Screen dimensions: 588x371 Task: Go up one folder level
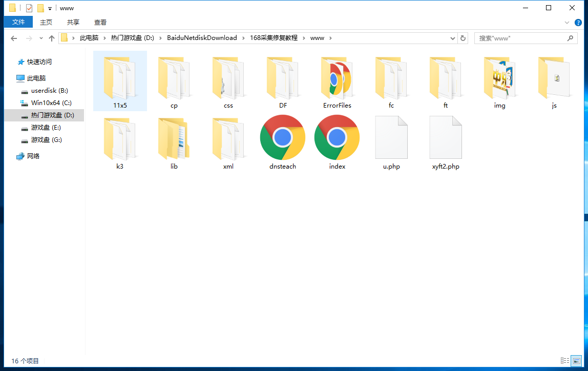click(x=52, y=38)
